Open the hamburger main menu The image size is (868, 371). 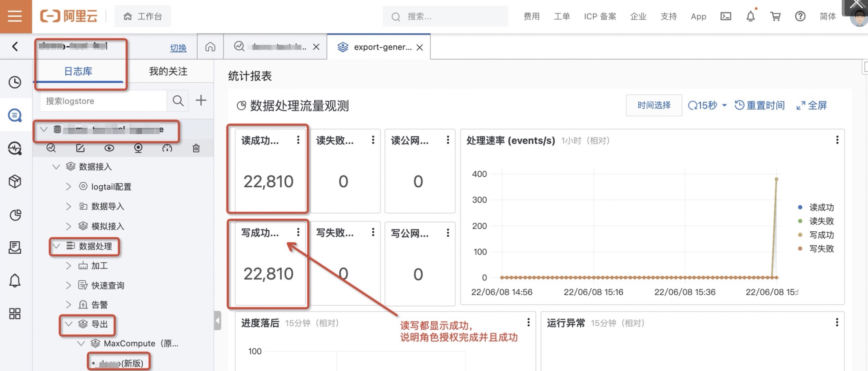point(15,16)
